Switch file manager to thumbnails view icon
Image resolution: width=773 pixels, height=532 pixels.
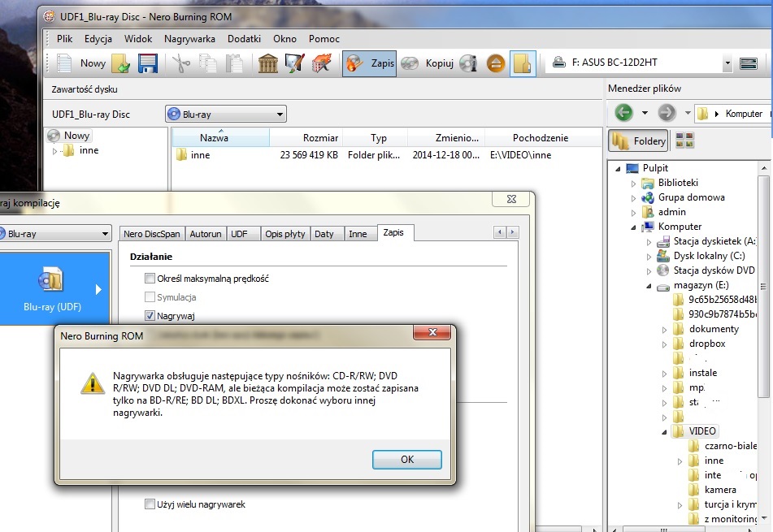[684, 141]
